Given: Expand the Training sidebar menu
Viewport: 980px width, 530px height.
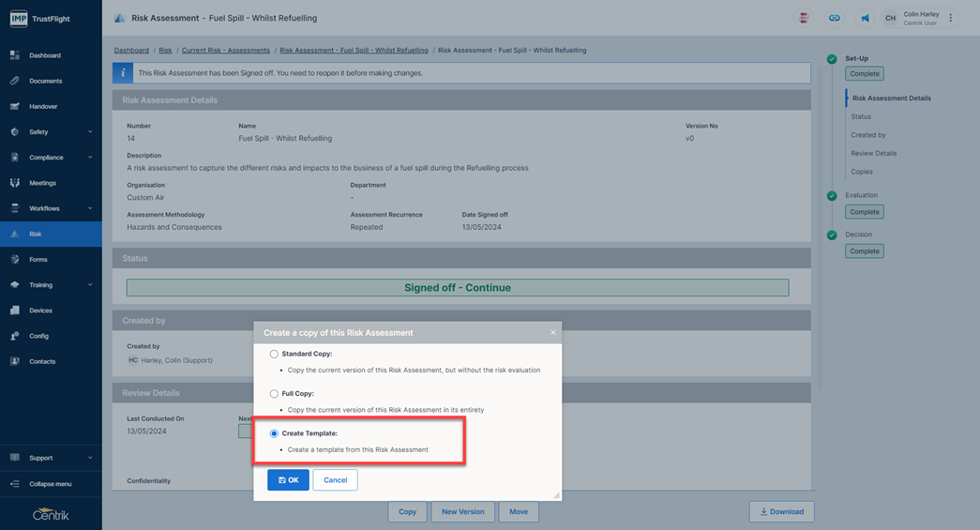Looking at the screenshot, I should [x=51, y=285].
